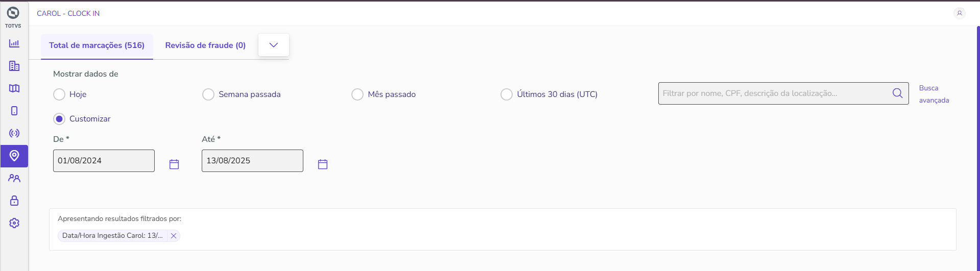Screen dimensions: 980x271
Task: Open the calendar picker for De date
Action: click(174, 164)
